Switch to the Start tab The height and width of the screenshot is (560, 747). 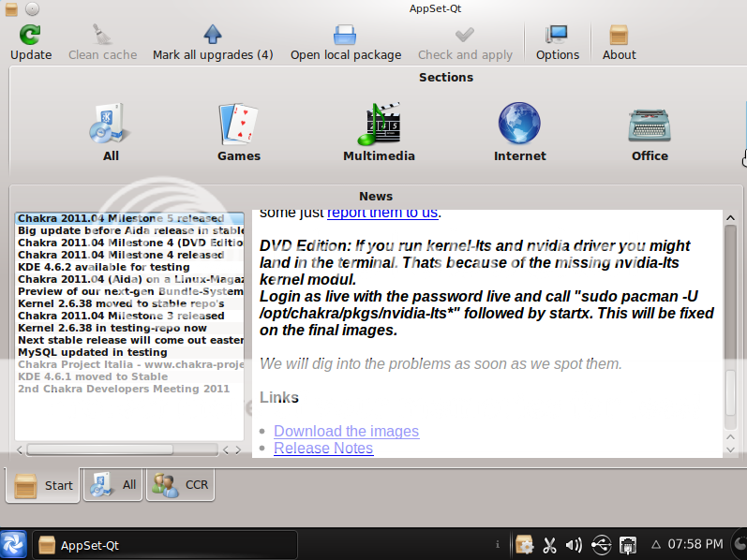click(x=43, y=485)
